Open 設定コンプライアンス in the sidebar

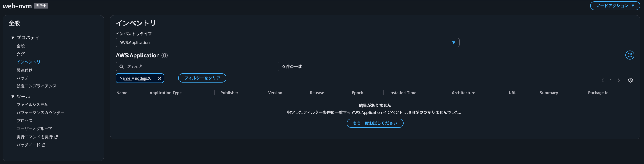tap(36, 86)
